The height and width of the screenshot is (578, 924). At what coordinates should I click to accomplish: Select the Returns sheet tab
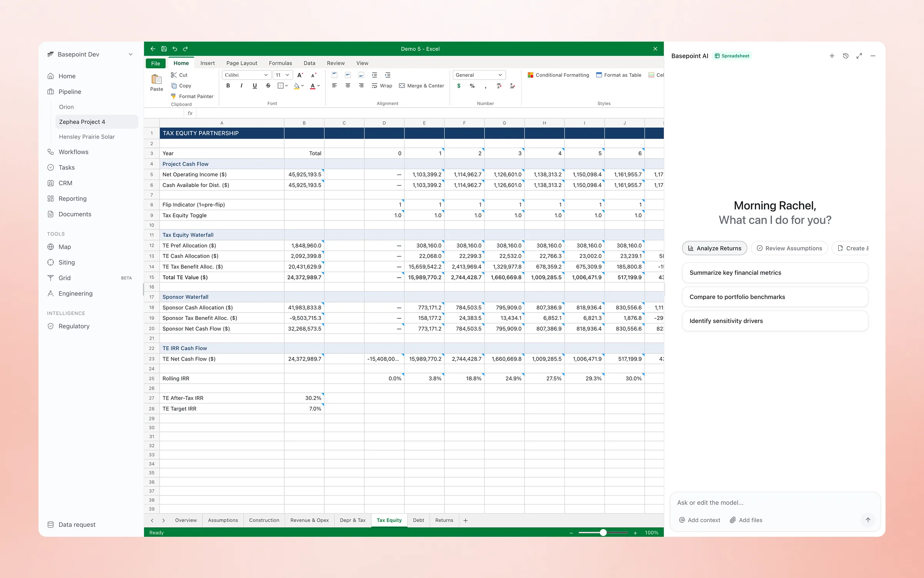[x=444, y=520]
